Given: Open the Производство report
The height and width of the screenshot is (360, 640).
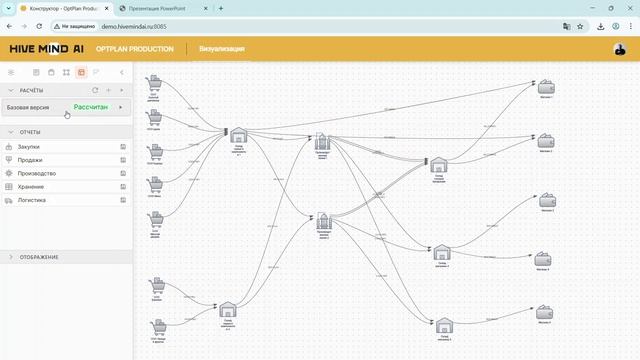Looking at the screenshot, I should click(66, 173).
